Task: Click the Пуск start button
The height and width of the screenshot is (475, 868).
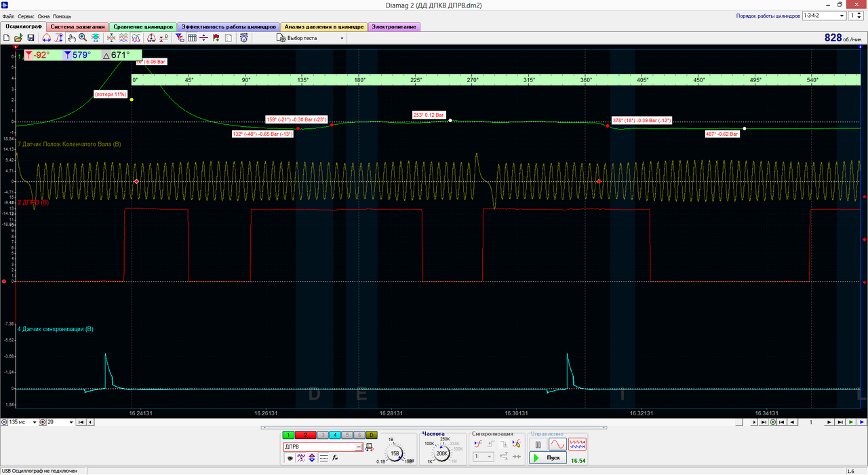Action: (548, 457)
